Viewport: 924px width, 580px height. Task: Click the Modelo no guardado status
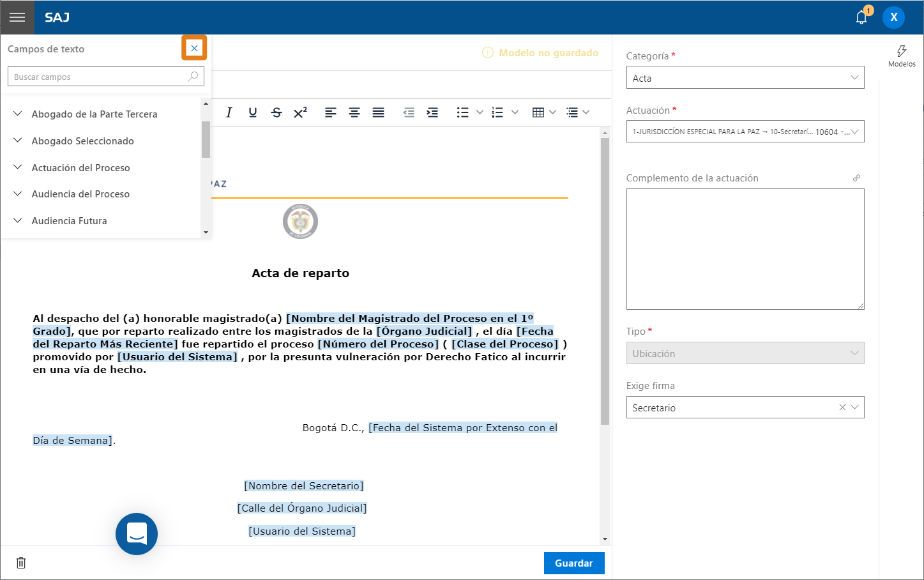click(x=540, y=53)
